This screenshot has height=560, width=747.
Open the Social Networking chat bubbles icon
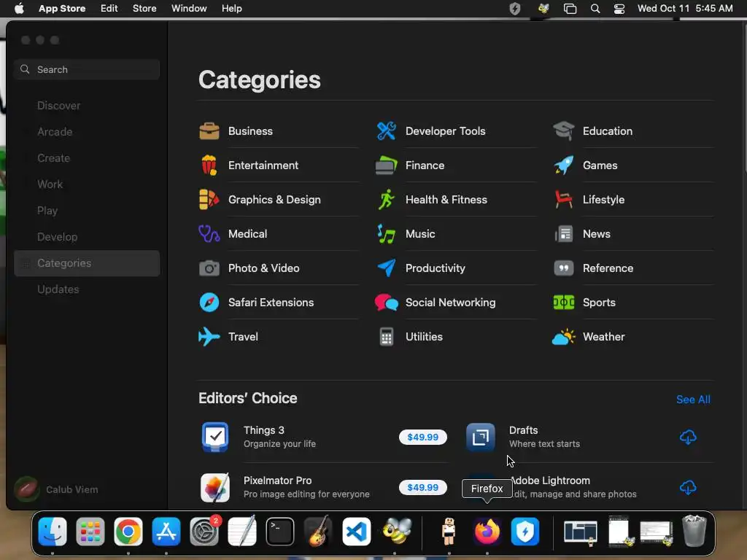click(x=387, y=303)
